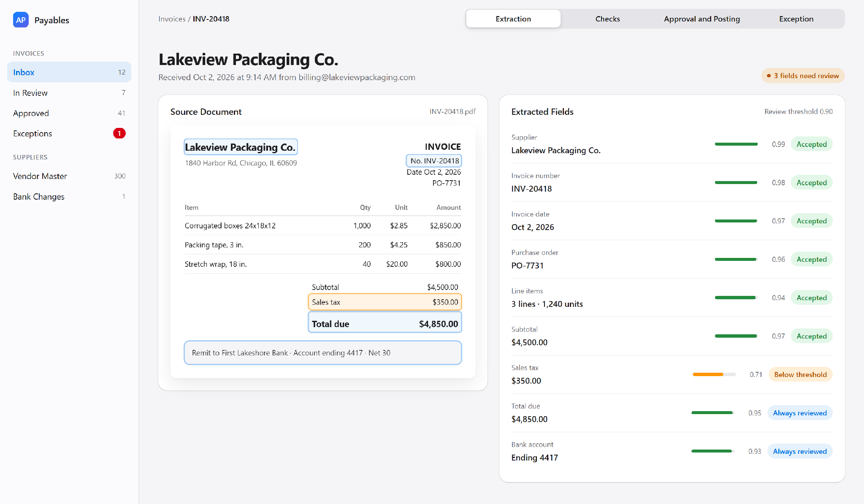The image size is (864, 504).
Task: Switch to the Approval and Posting tab
Action: click(702, 19)
